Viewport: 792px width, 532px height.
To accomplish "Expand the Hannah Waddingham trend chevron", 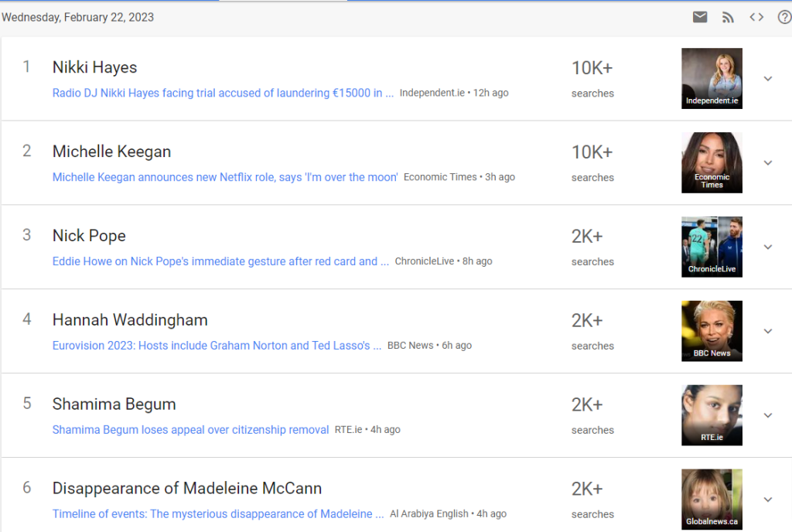I will click(x=768, y=332).
